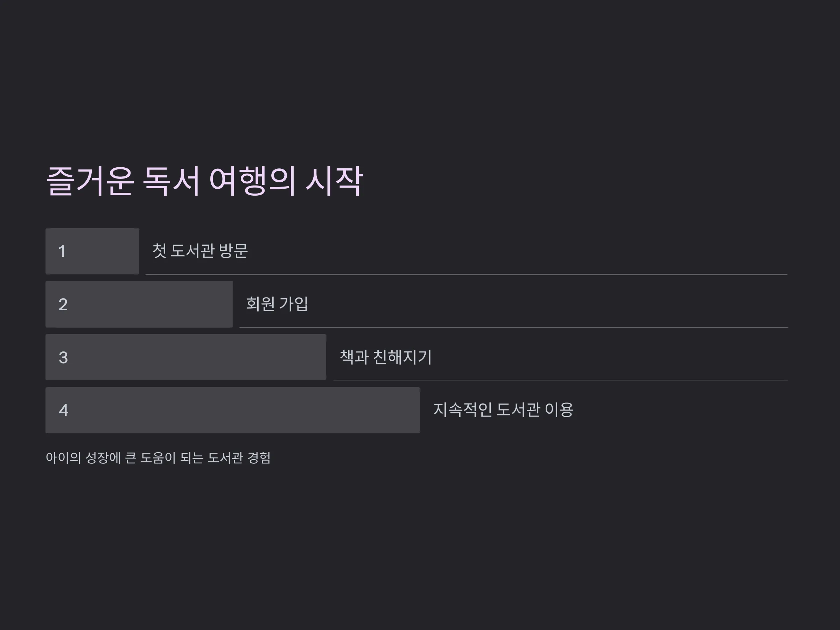Click the empty right end of bar 4
Screen dimensions: 840x630
[391, 410]
